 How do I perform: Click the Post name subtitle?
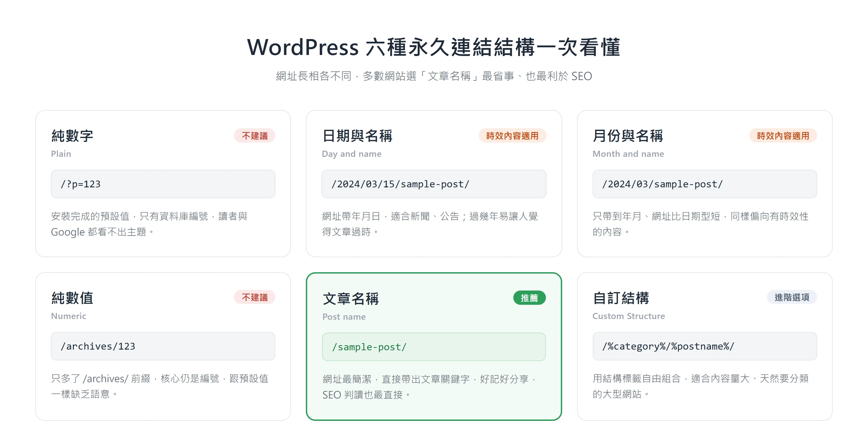coord(344,317)
